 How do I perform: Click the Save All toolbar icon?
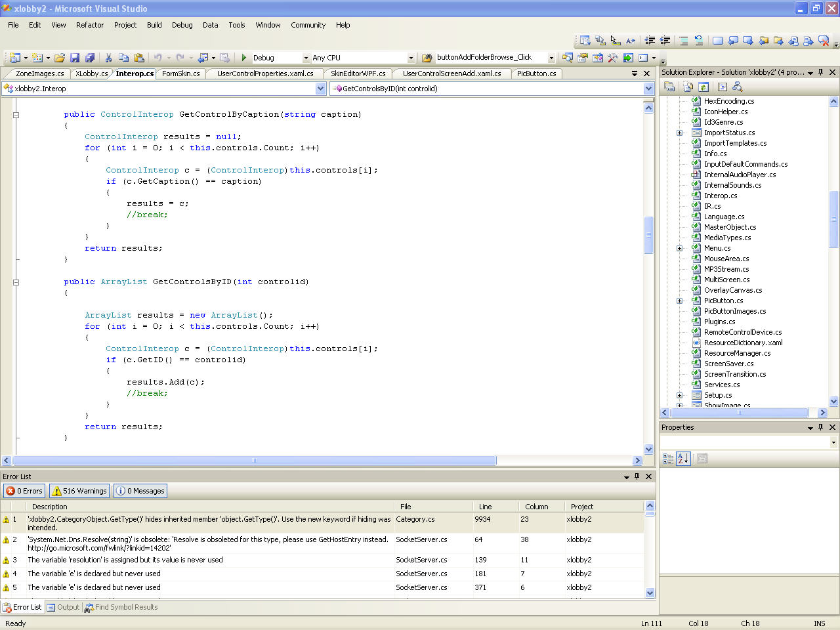point(90,58)
